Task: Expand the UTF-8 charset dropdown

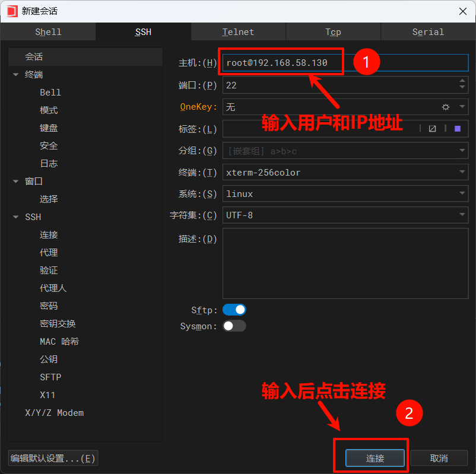Action: [462, 215]
